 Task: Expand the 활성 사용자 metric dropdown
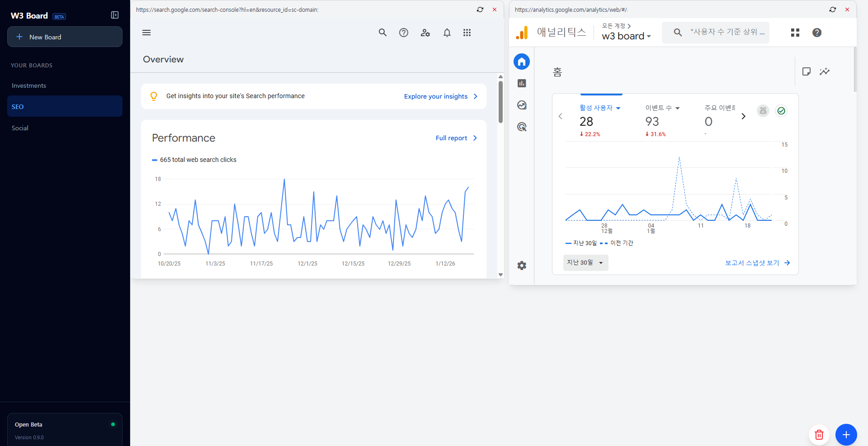pos(600,108)
